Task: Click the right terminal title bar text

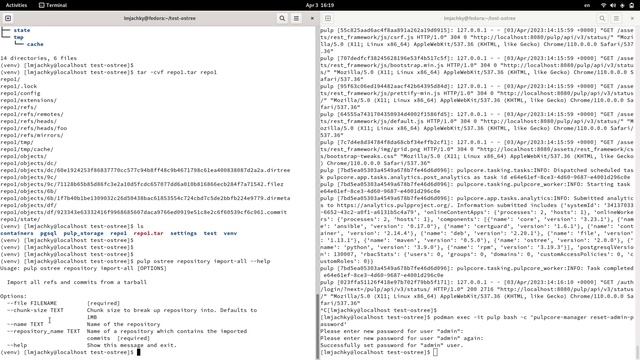Action: (x=480, y=18)
